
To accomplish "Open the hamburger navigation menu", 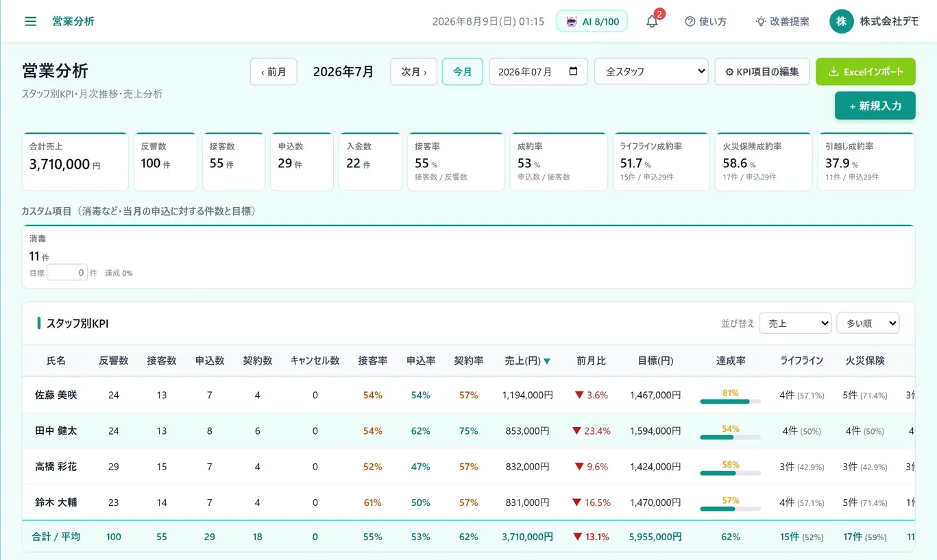I will [30, 21].
